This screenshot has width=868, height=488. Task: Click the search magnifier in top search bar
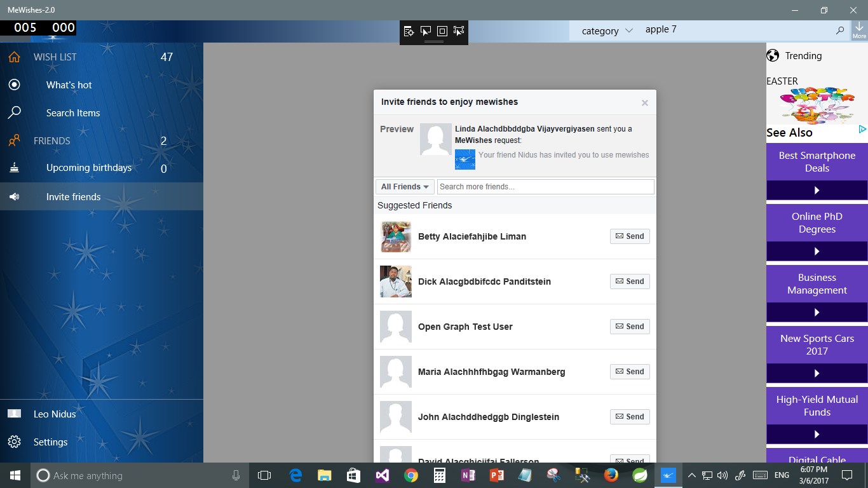pos(839,30)
